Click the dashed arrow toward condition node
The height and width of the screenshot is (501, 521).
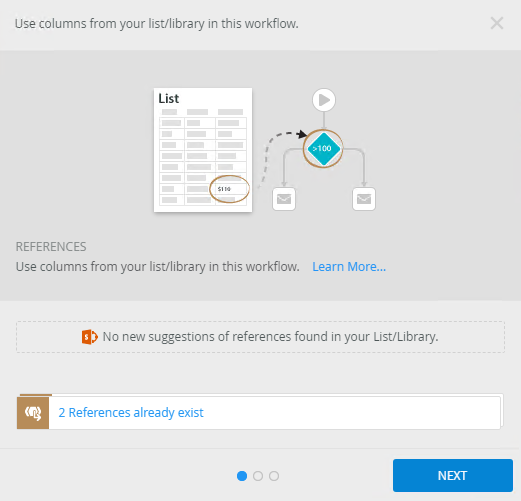click(x=282, y=152)
